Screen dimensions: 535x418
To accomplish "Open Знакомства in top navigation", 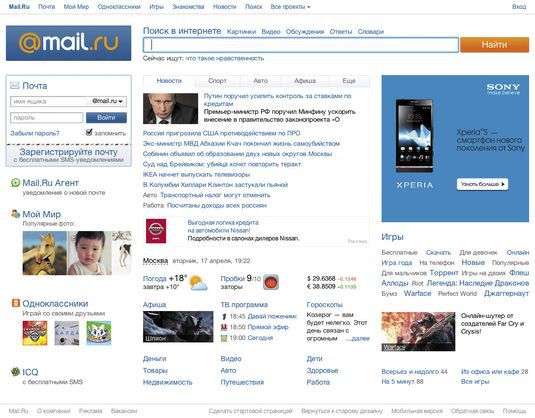I will point(188,6).
